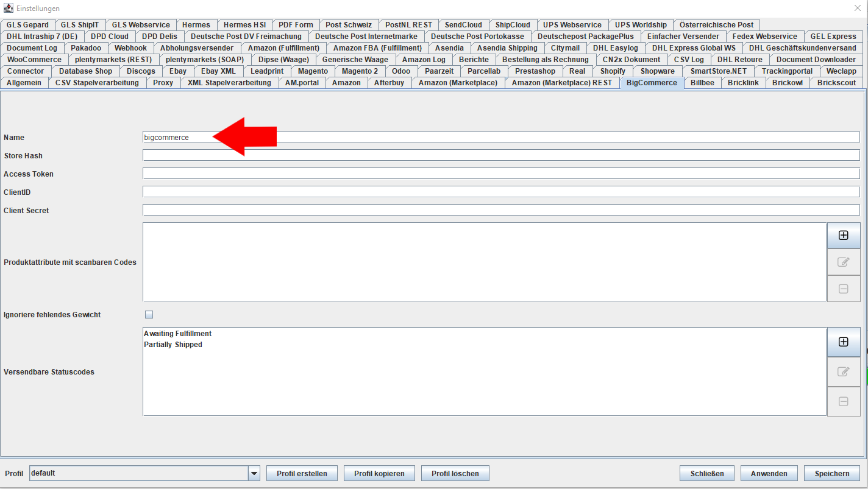Switch to the Pakadoo tab
868x489 pixels.
[86, 48]
